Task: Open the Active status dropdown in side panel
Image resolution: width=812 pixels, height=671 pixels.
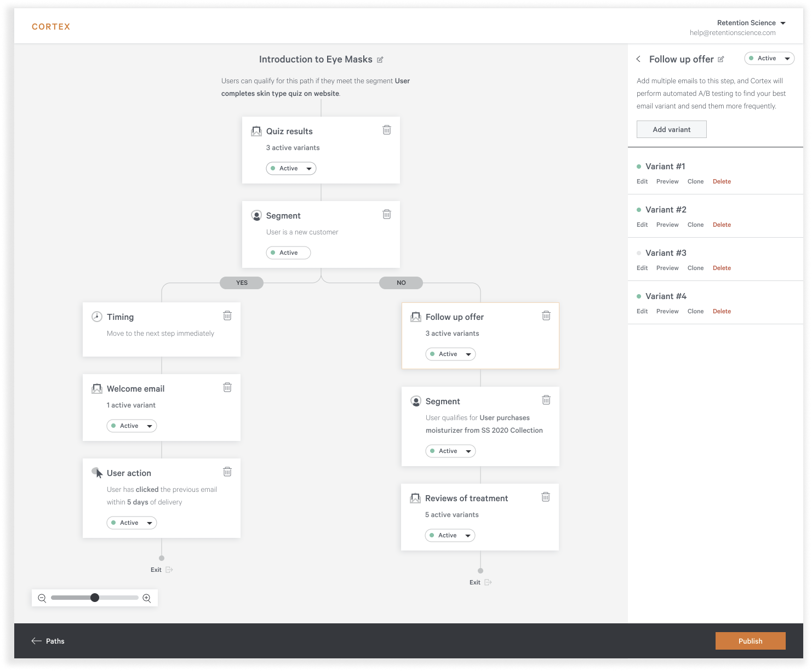Action: (769, 59)
